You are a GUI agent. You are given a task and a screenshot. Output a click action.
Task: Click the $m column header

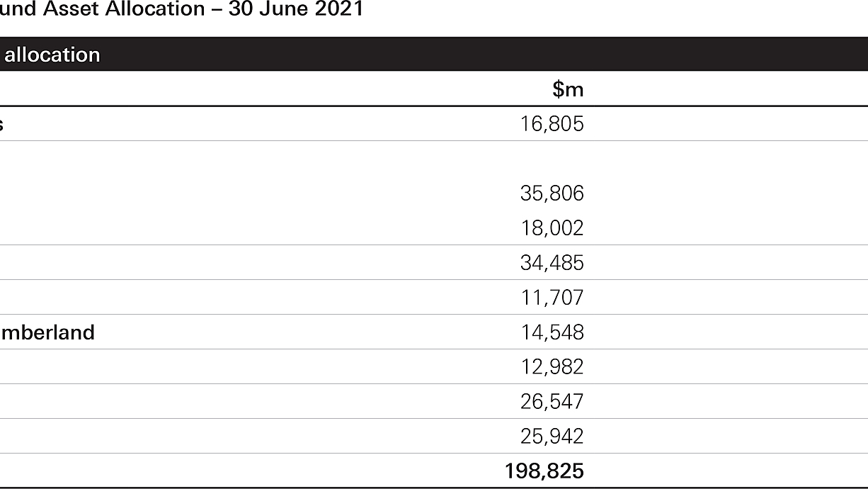(568, 89)
